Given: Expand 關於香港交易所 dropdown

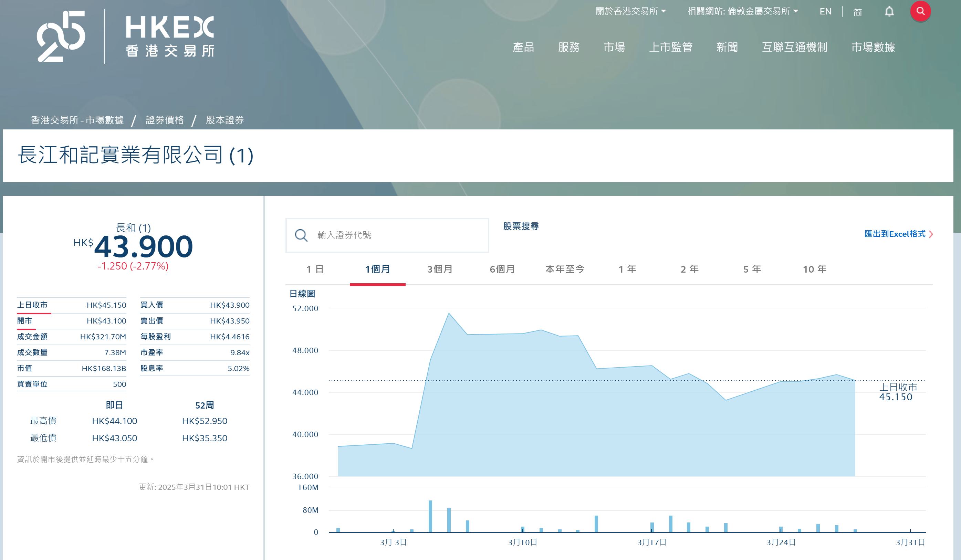Looking at the screenshot, I should click(631, 11).
